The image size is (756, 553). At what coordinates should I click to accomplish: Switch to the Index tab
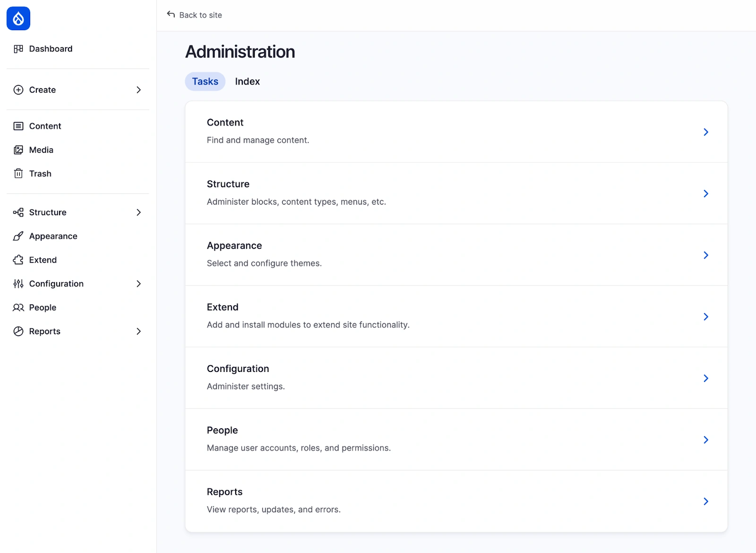(x=247, y=82)
